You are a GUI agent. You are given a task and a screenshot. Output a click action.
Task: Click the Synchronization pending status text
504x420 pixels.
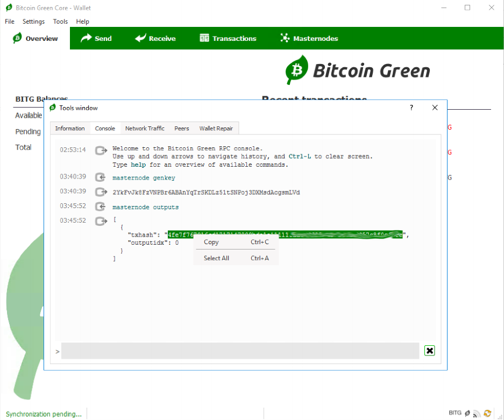coord(44,414)
